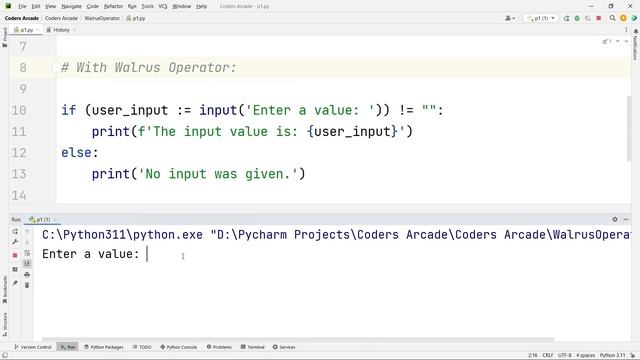Open the Code menu

point(93,7)
